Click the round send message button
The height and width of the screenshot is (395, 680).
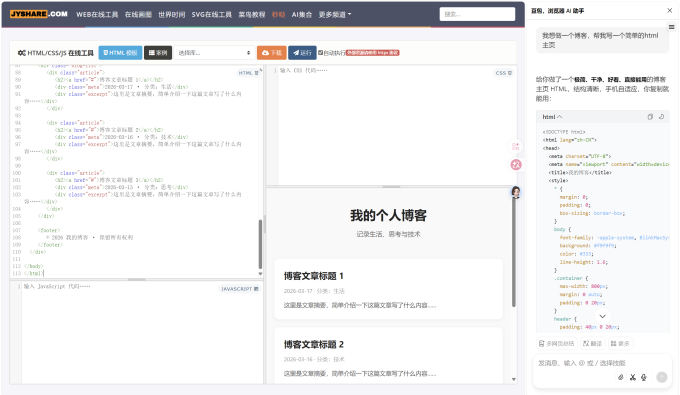(x=661, y=377)
